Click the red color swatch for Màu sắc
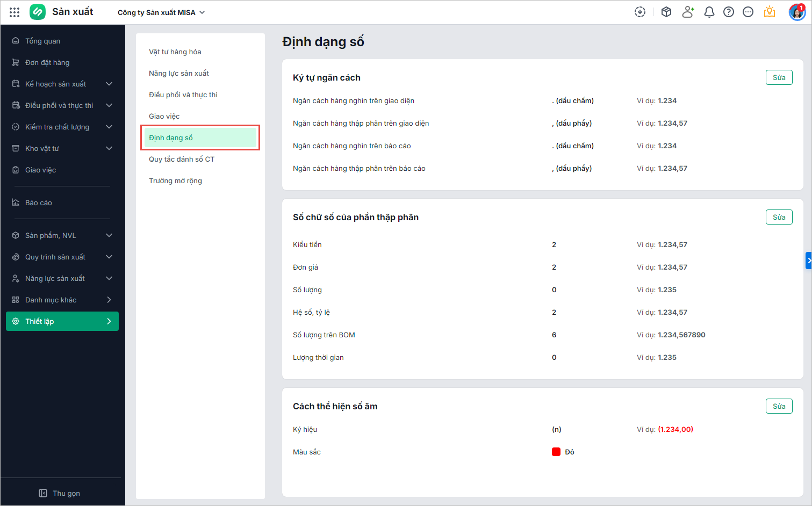812x506 pixels. 556,452
